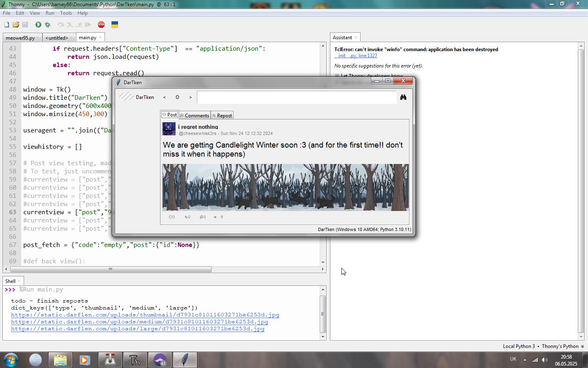Click the DarTken address input field

coord(297,97)
